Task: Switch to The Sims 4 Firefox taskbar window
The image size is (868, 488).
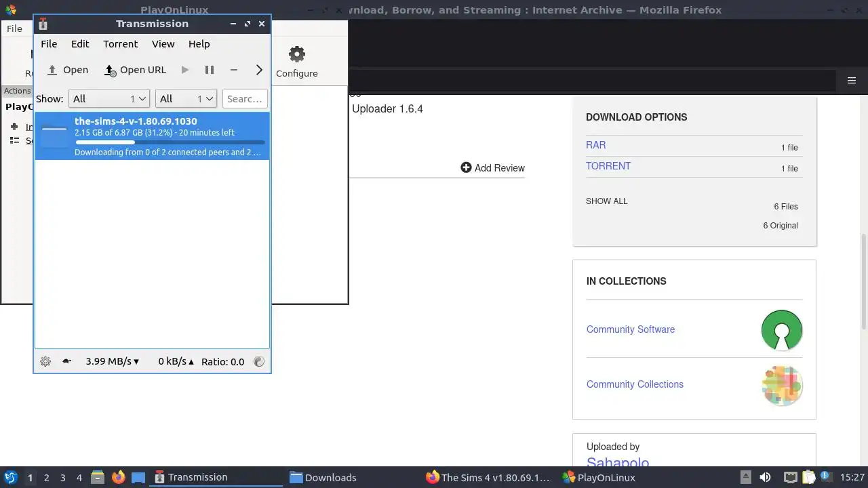Action: [x=488, y=478]
